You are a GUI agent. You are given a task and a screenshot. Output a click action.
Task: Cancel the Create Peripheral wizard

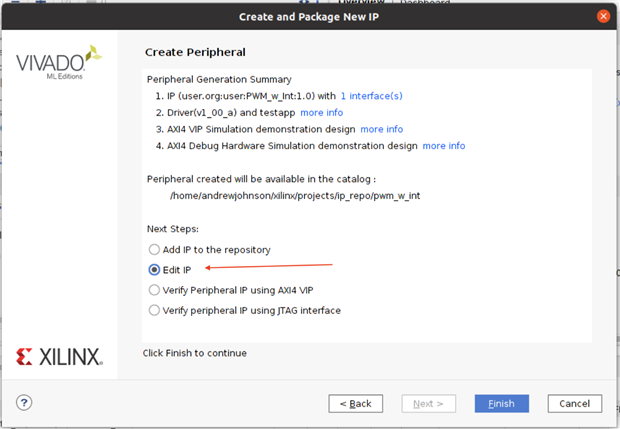click(x=574, y=403)
